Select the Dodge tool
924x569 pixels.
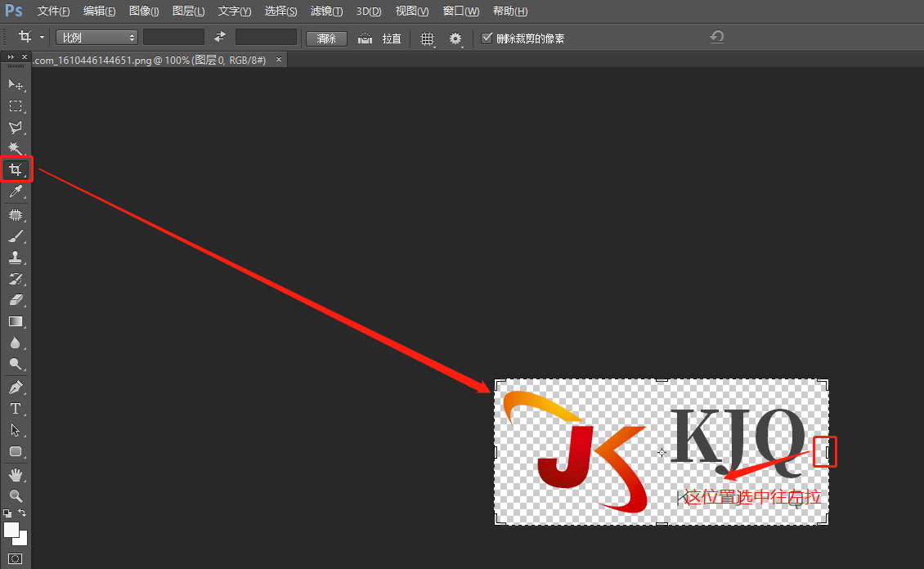16,364
